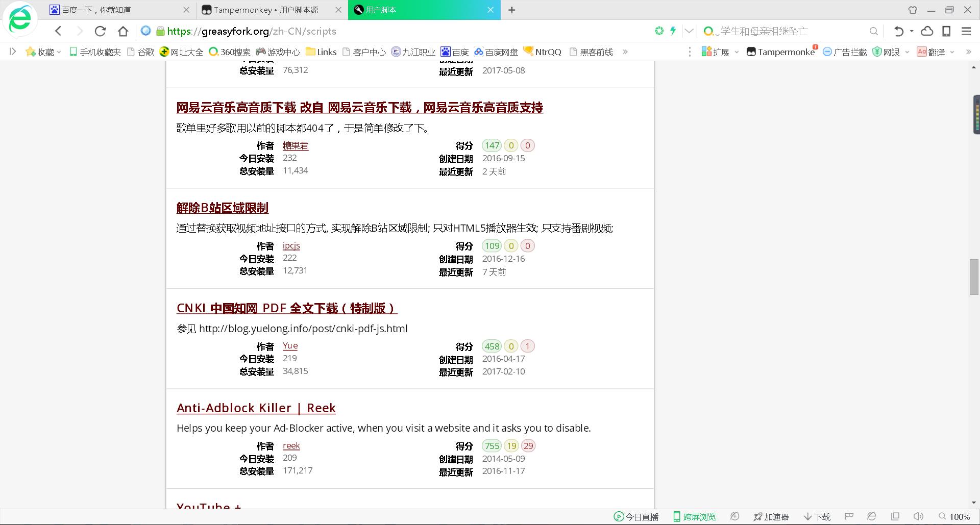Click the speaker volume icon in status bar
The image size is (980, 525).
click(x=917, y=516)
